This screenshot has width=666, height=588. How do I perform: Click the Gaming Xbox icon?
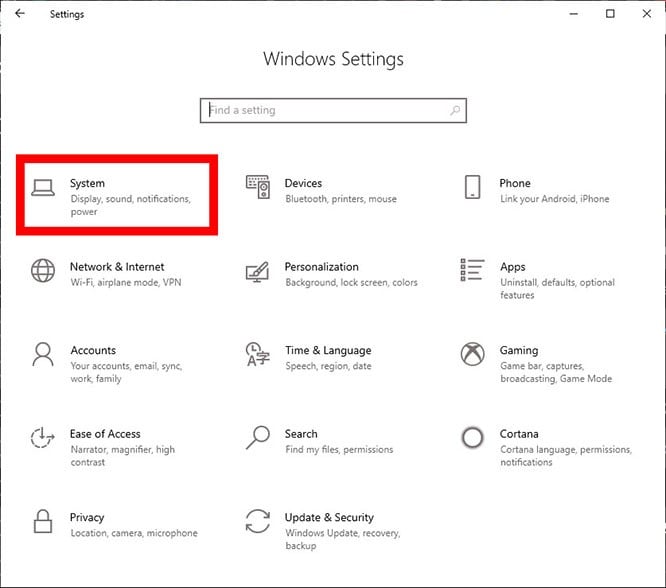(x=472, y=354)
